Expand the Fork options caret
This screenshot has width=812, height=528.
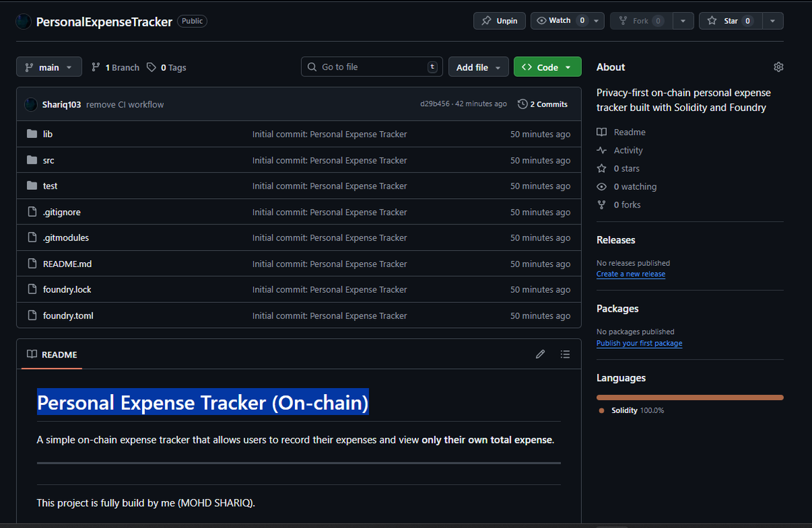(x=683, y=21)
